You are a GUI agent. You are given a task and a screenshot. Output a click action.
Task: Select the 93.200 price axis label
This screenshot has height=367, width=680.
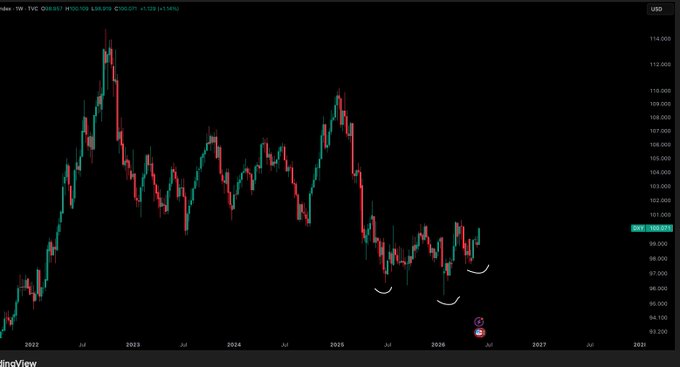pos(658,332)
